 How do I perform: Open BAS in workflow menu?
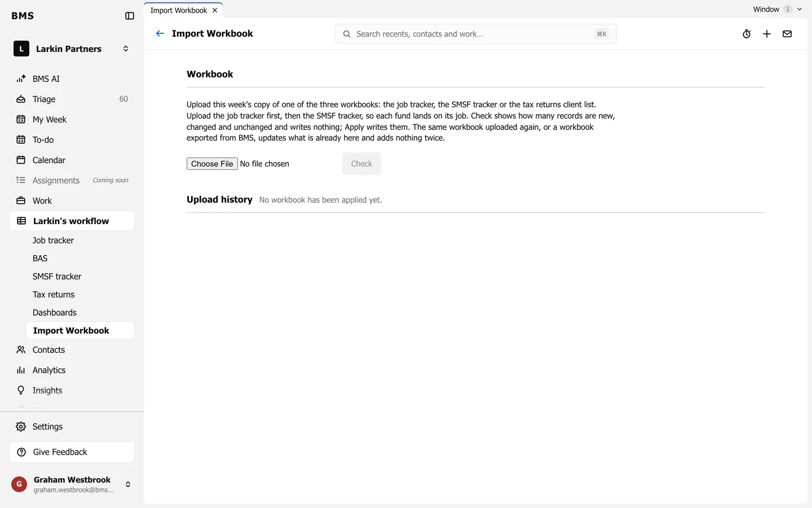pos(80,259)
